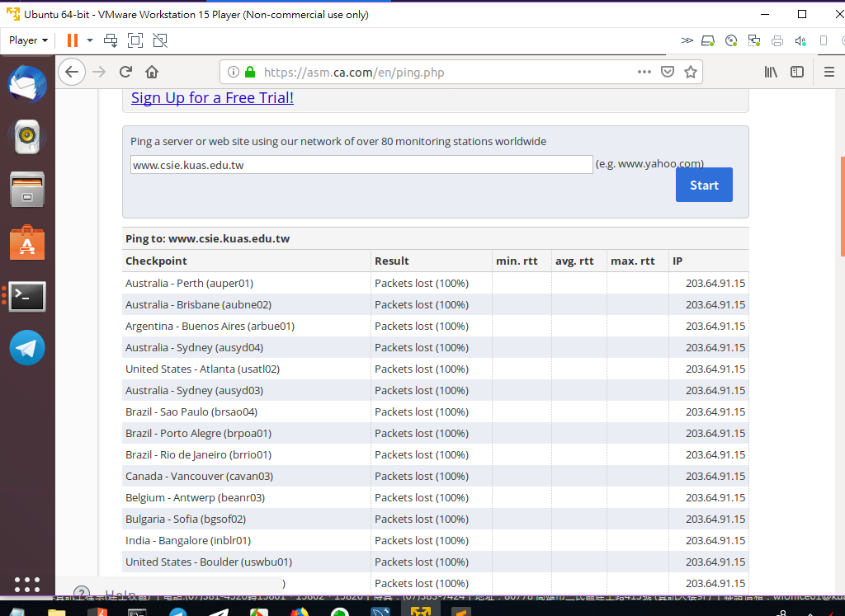Click the printer device icon

pyautogui.click(x=777, y=40)
